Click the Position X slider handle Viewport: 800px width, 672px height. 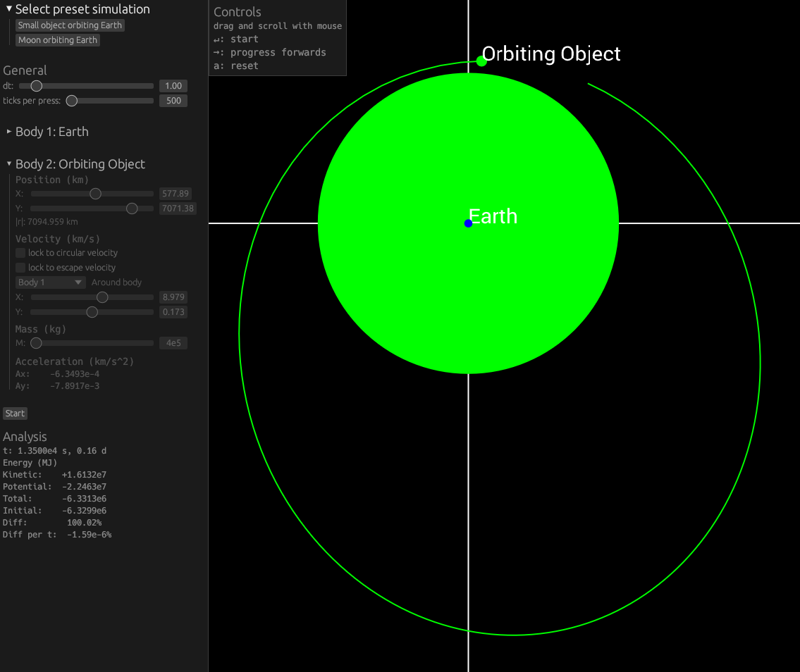[x=96, y=194]
